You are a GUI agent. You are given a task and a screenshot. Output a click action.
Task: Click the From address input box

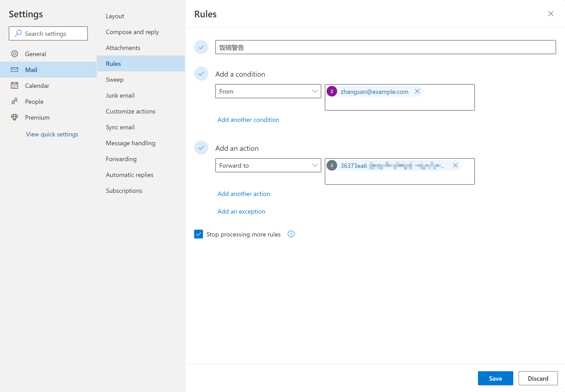point(400,97)
